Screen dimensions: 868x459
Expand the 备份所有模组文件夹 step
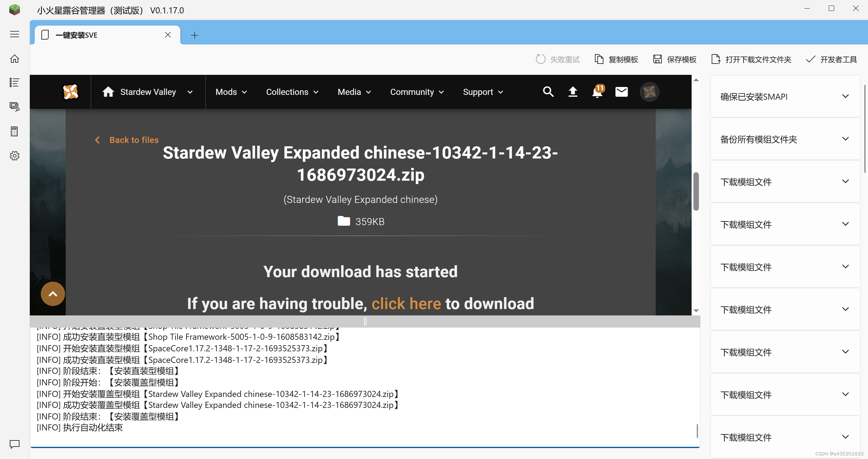tap(785, 139)
